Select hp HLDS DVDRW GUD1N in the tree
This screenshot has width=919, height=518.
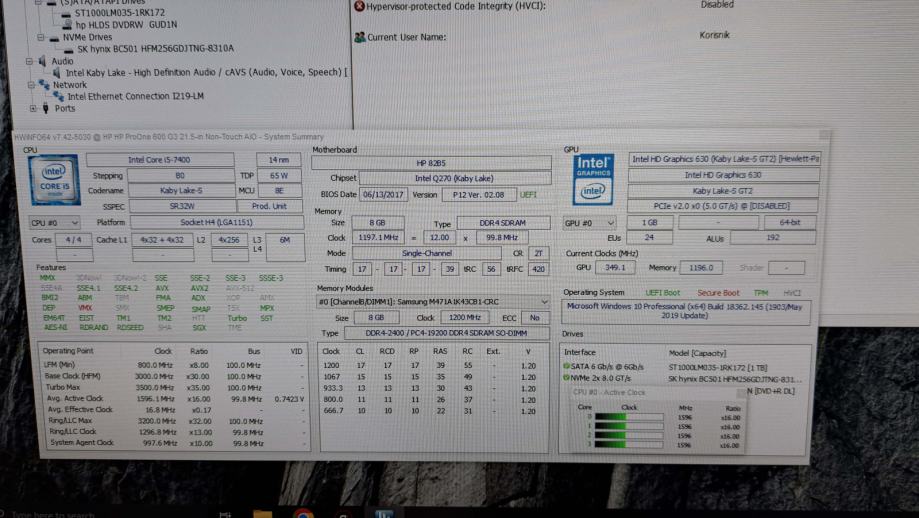pos(126,25)
